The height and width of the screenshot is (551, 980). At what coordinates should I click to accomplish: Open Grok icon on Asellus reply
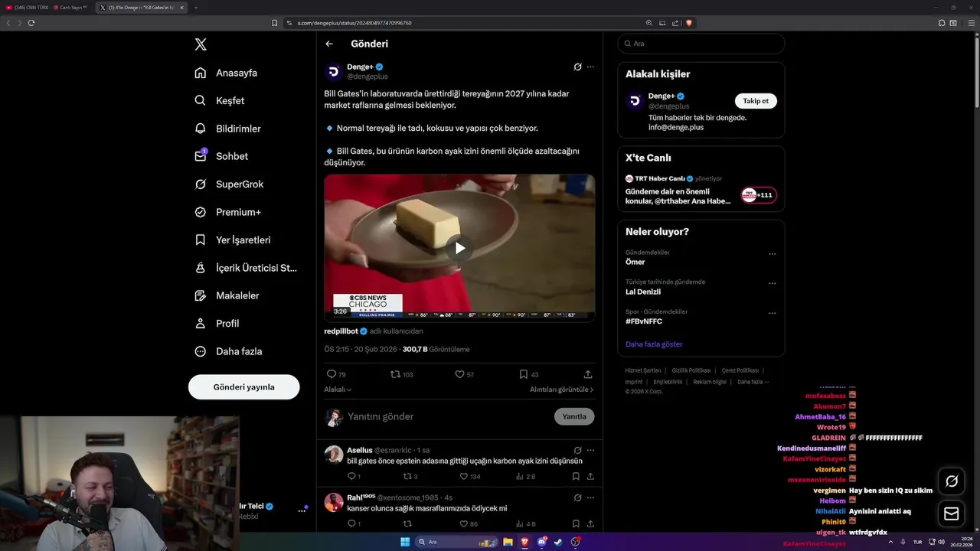coord(578,450)
